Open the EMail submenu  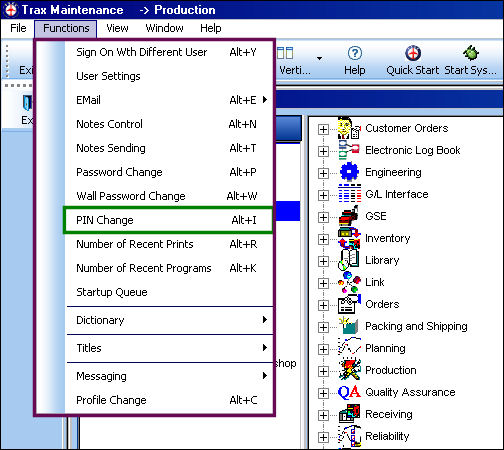click(x=169, y=100)
